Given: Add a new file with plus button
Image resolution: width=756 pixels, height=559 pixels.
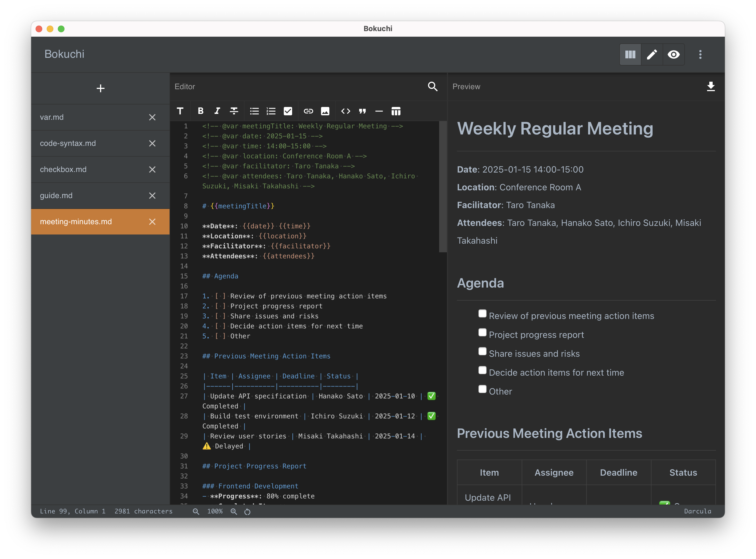Looking at the screenshot, I should [100, 89].
